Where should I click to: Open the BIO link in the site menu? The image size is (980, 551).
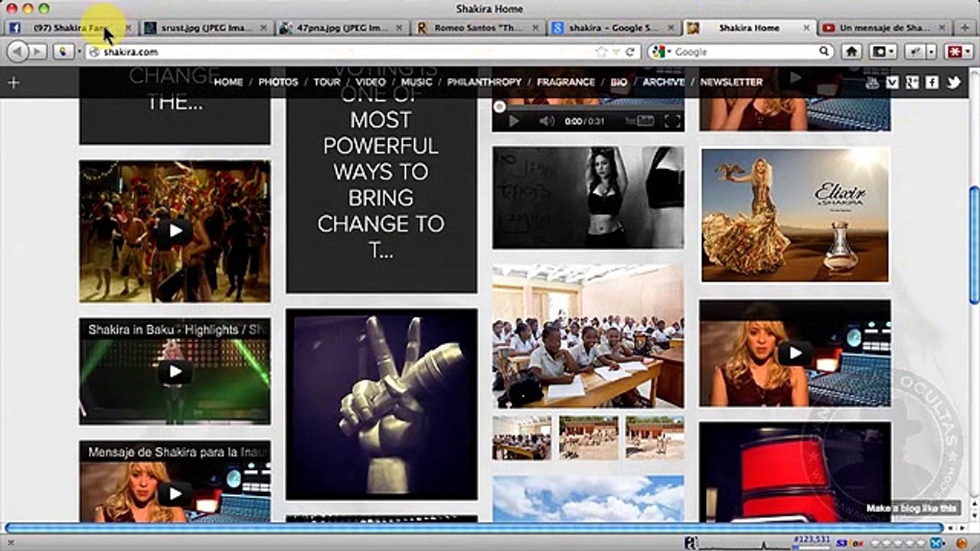pyautogui.click(x=619, y=82)
